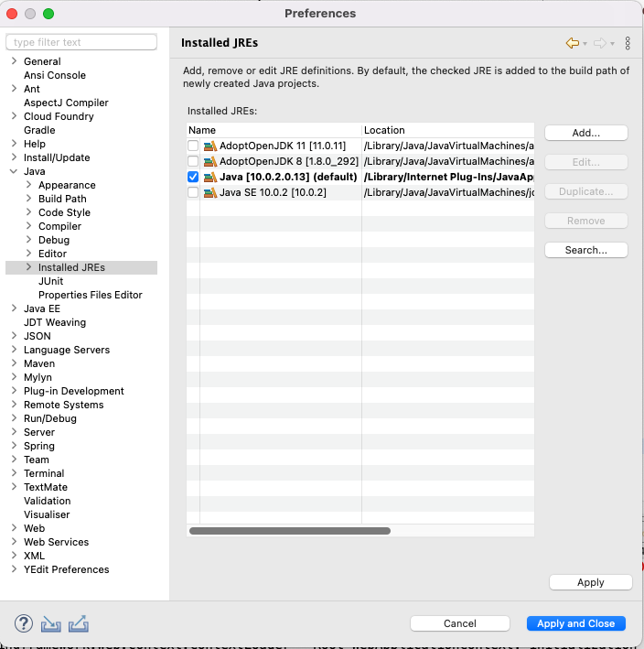Click the Help question mark icon
The height and width of the screenshot is (649, 644).
(24, 623)
